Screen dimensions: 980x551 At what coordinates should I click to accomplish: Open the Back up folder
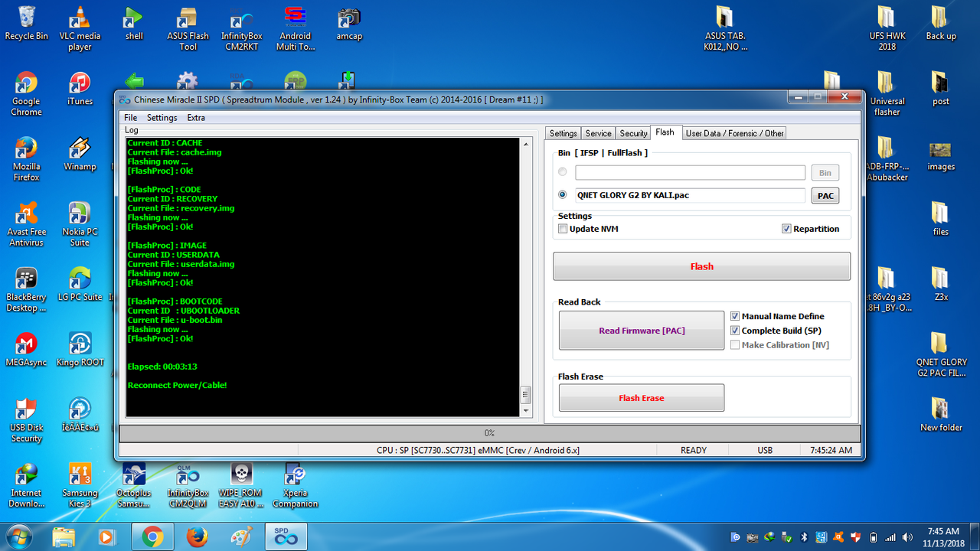(x=941, y=23)
